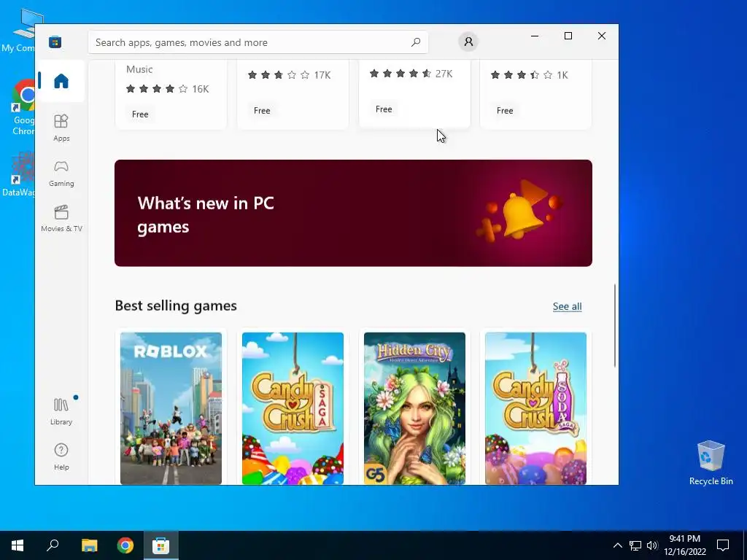Select the My Computer desktop icon
This screenshot has width=747, height=560.
[18, 31]
